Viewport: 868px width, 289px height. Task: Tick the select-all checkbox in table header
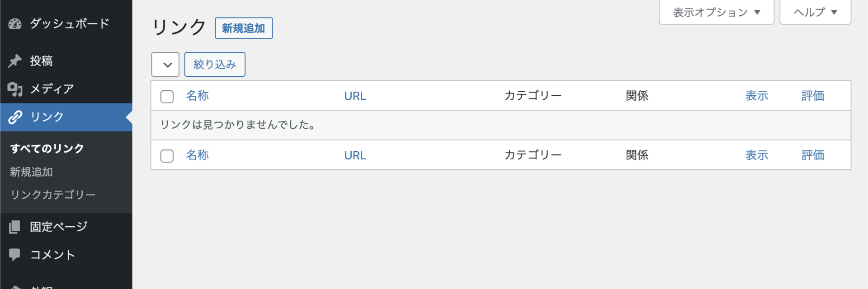pyautogui.click(x=167, y=96)
